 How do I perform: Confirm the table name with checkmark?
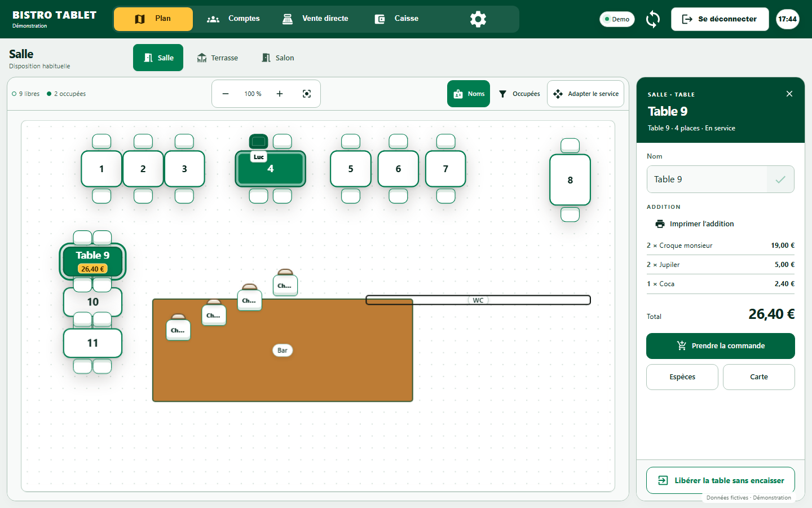780,179
